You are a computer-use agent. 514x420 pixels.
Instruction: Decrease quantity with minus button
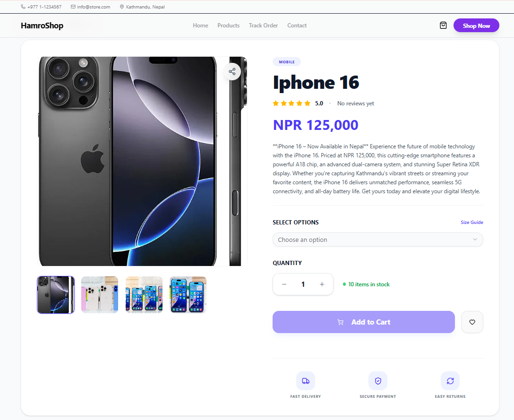pos(284,284)
